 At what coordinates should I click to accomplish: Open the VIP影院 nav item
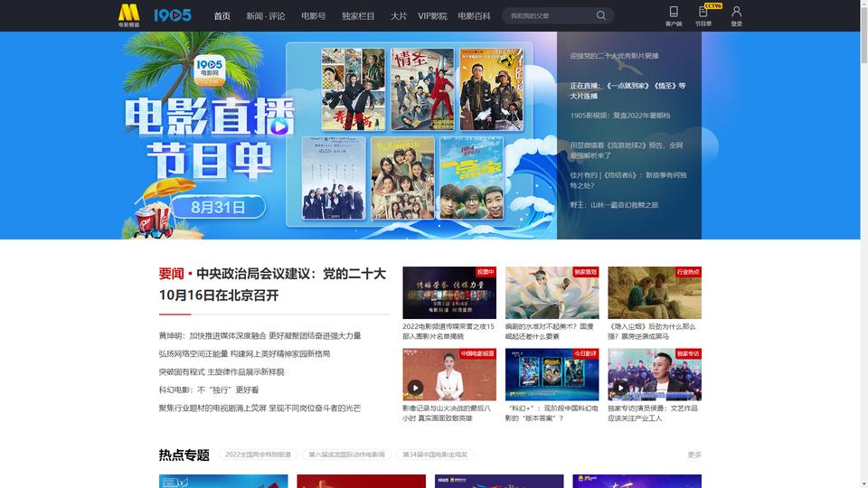point(432,16)
